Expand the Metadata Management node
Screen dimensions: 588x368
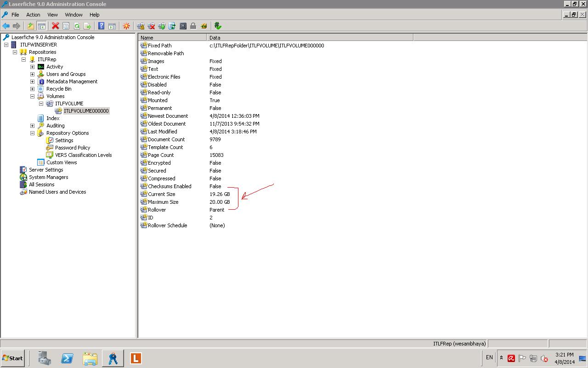[32, 81]
